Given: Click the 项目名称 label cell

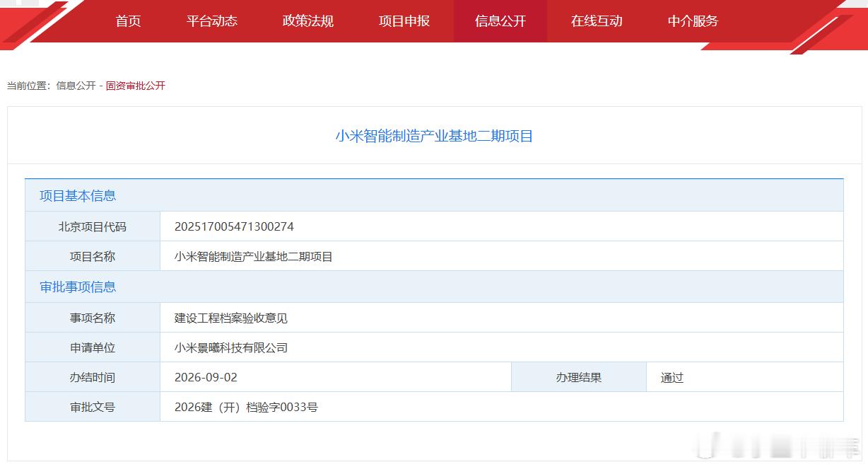Looking at the screenshot, I should [93, 256].
